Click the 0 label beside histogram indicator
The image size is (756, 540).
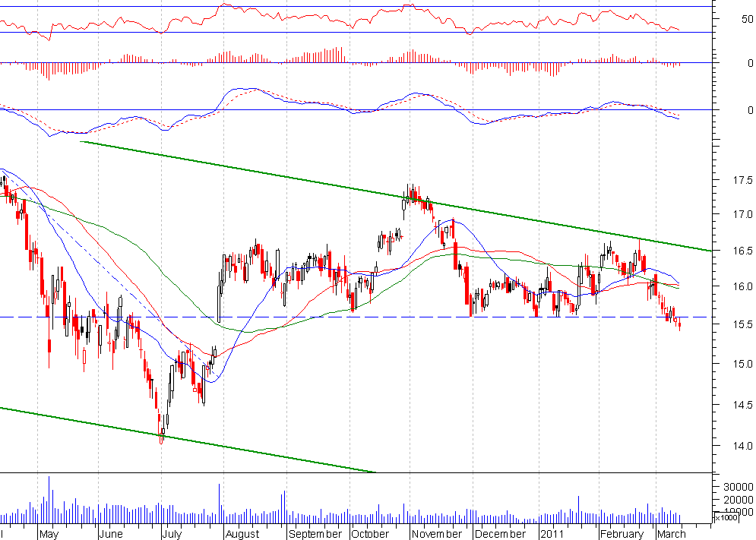point(750,63)
